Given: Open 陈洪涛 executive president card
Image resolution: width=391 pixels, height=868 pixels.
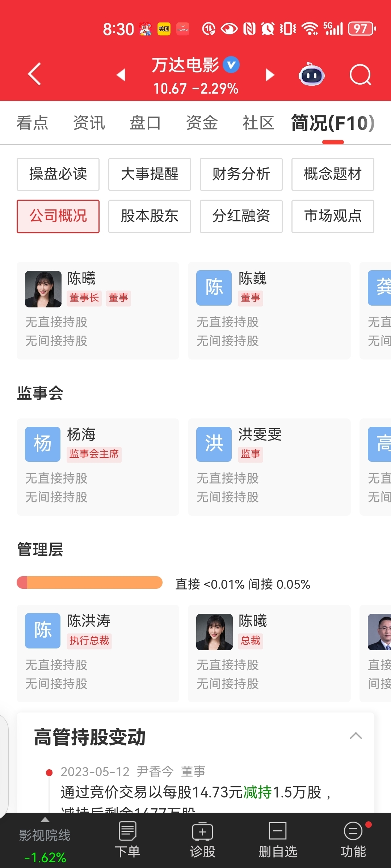Looking at the screenshot, I should coord(98,653).
